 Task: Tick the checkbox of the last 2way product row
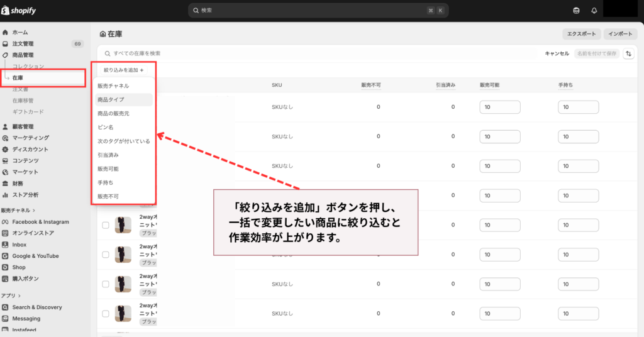pos(106,314)
